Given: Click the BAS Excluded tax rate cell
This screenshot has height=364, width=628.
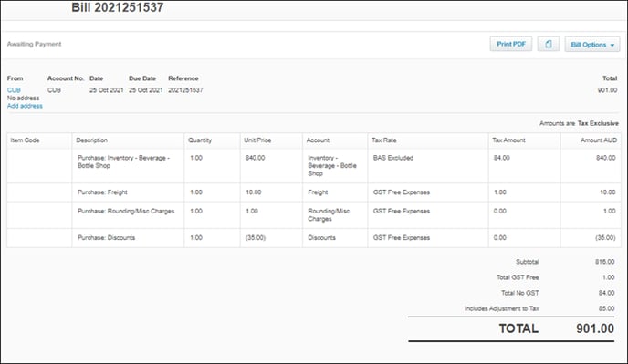Looking at the screenshot, I should click(x=428, y=166).
